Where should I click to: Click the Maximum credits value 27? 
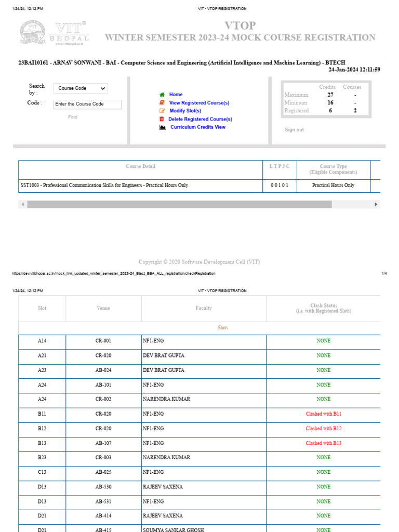click(330, 95)
